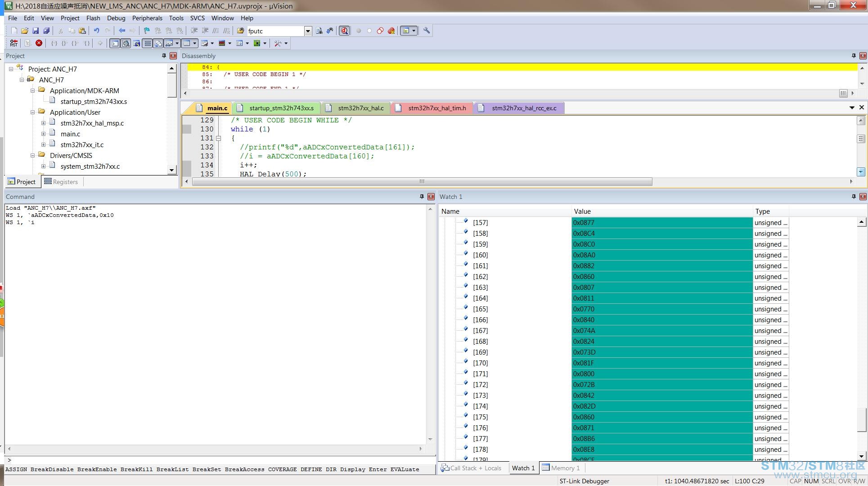Switch to the stm32h7xx_hal_tim.h editor tab
This screenshot has width=868, height=486.
(432, 108)
